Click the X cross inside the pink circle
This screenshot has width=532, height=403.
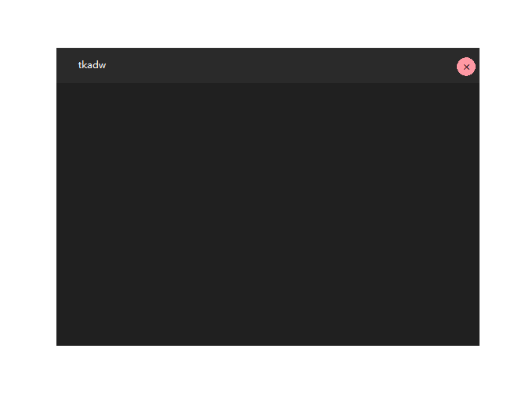466,67
